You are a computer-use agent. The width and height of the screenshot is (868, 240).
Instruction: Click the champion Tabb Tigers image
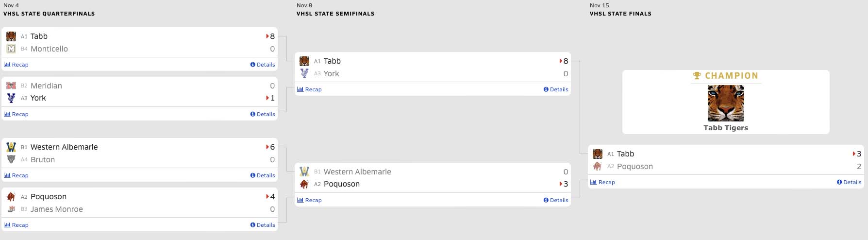point(726,103)
